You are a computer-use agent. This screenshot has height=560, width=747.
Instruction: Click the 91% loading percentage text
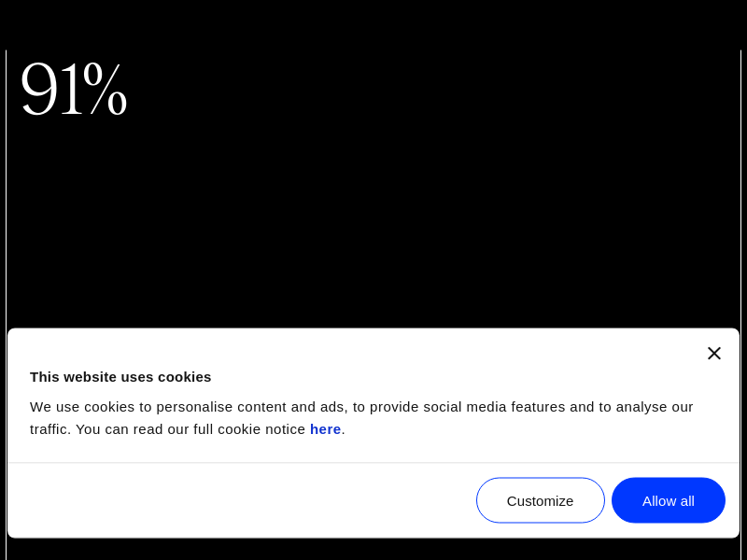tap(73, 90)
